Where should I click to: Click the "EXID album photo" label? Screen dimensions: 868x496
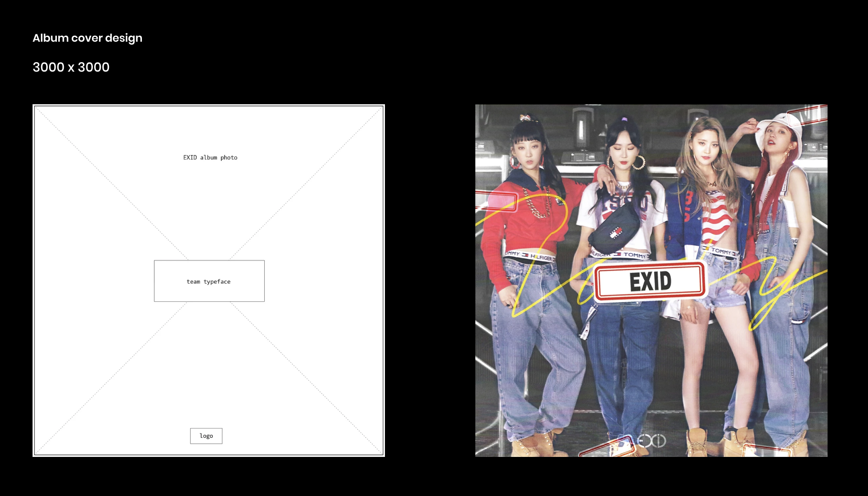(210, 157)
